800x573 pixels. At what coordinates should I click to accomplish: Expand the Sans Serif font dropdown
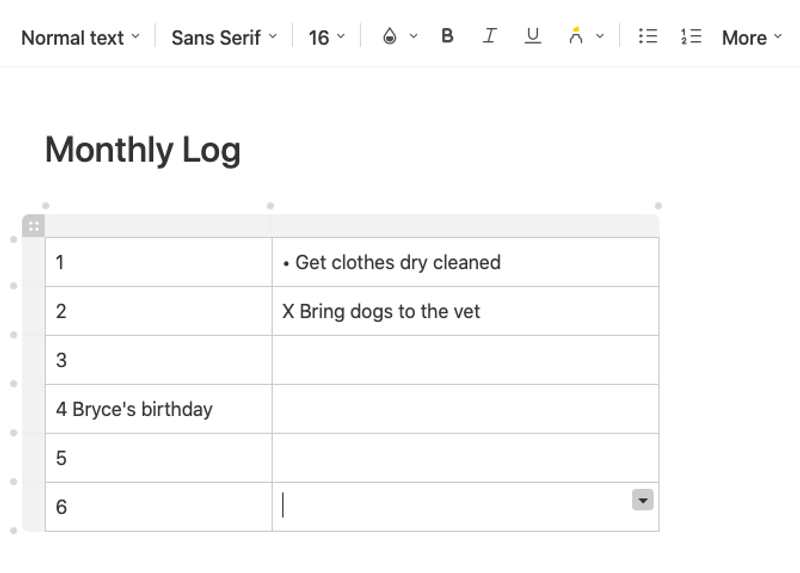(224, 38)
